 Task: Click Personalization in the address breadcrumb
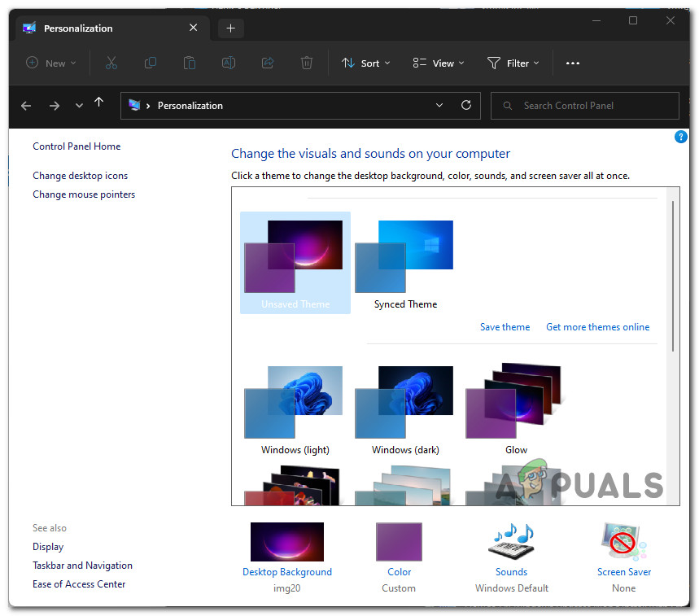190,106
